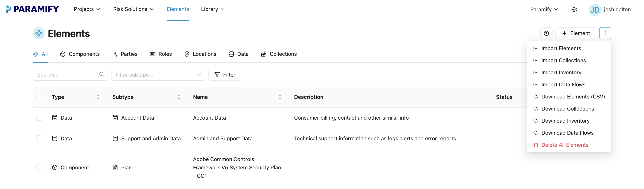Sort by the Name column
This screenshot has width=644, height=189.
point(200,97)
